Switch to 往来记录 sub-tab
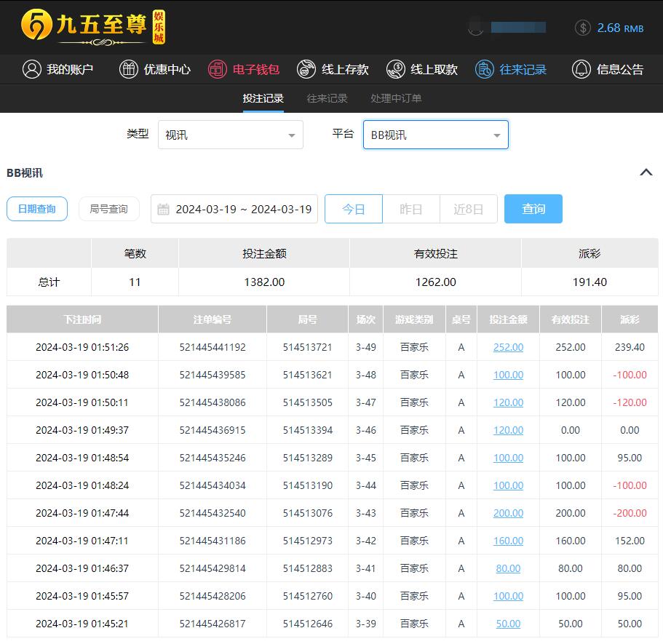Image resolution: width=663 pixels, height=644 pixels. [x=327, y=98]
